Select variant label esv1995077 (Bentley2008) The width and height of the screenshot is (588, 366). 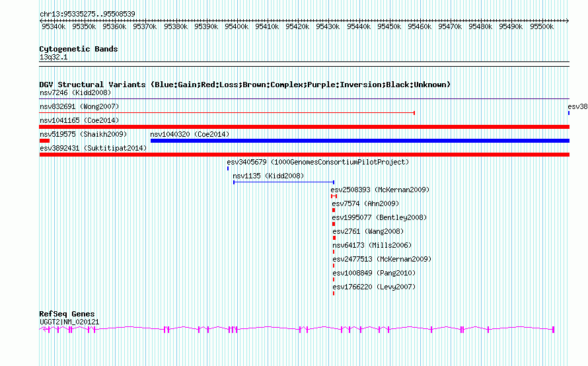(x=379, y=217)
